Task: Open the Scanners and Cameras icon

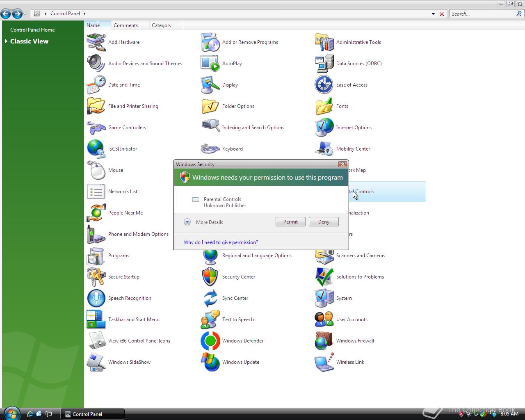Action: point(324,257)
